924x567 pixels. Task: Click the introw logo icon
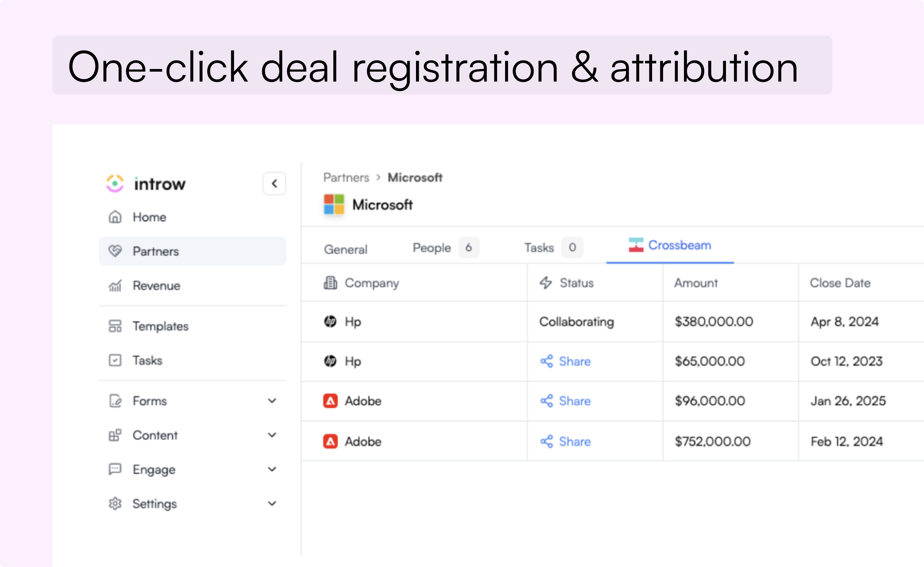[115, 183]
